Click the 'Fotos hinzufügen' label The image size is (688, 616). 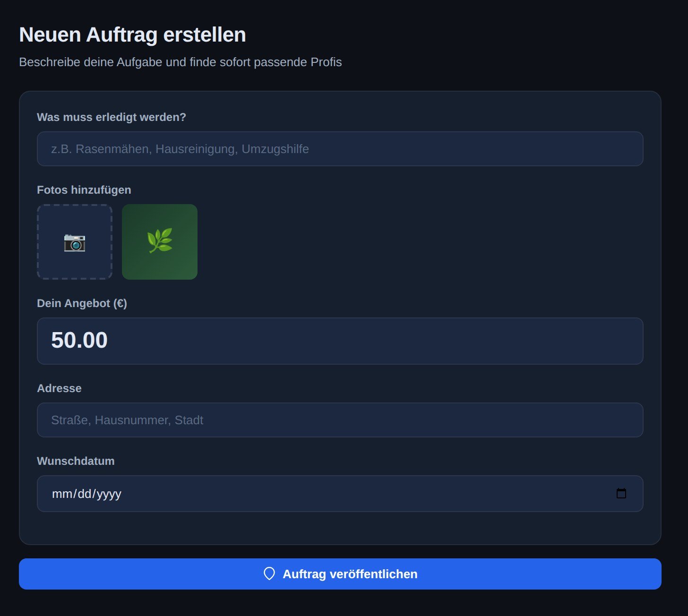84,190
